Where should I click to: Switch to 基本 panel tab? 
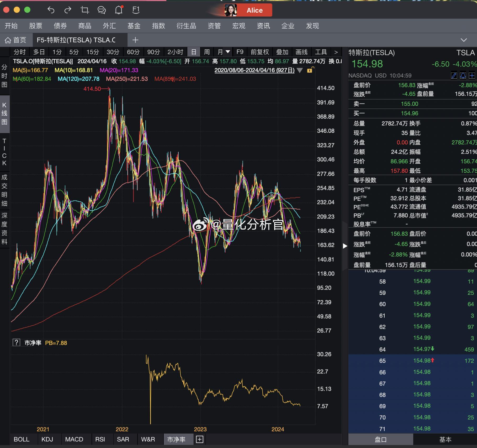pyautogui.click(x=445, y=440)
